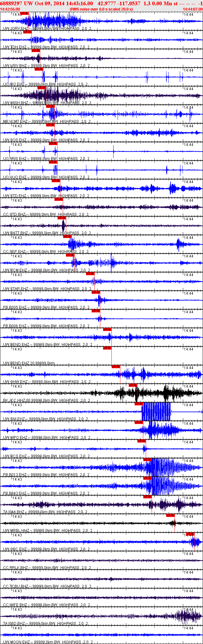
Task: Select the MB VCMT EHZ station label
Action: (46, 121)
